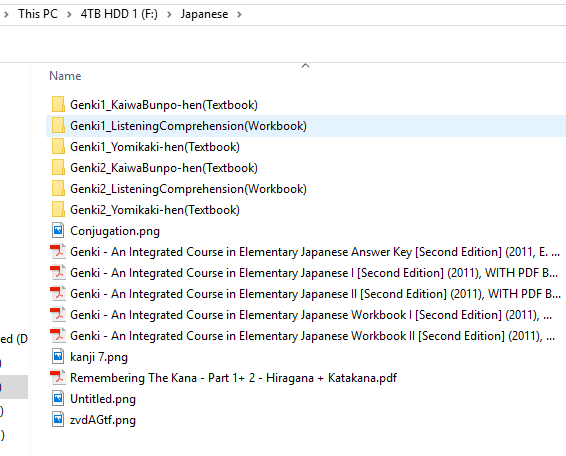This screenshot has width=566, height=456.
Task: Select the Genki2_KaiwaBunpo-hen(Textbook) name text
Action: tap(164, 168)
